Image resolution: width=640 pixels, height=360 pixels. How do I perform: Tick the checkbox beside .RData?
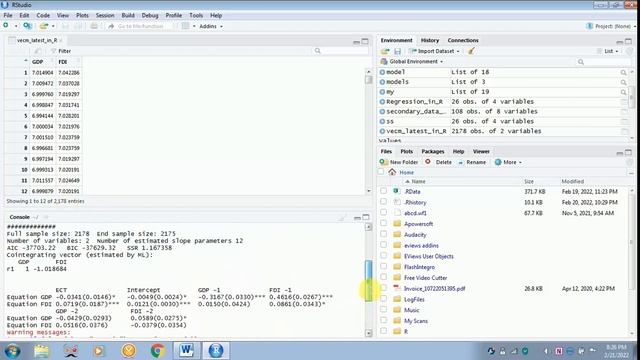point(383,191)
